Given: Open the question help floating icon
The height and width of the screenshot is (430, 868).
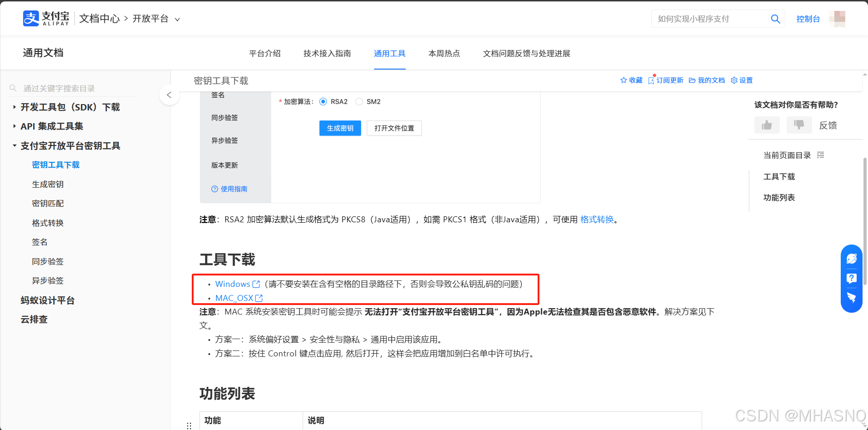Looking at the screenshot, I should point(852,278).
